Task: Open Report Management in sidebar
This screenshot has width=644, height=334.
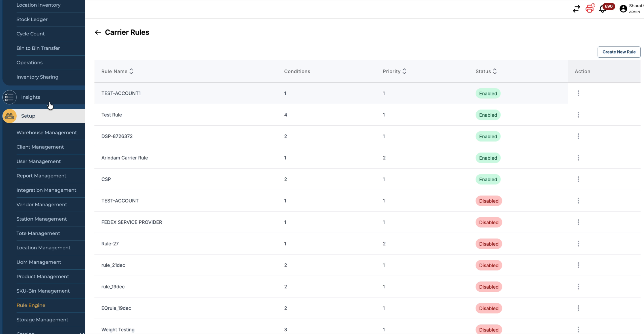Action: tap(42, 176)
